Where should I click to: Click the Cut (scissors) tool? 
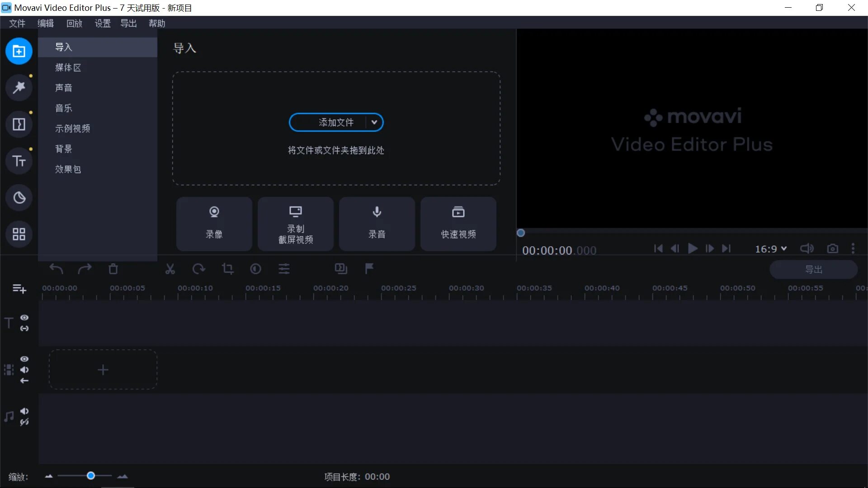170,269
